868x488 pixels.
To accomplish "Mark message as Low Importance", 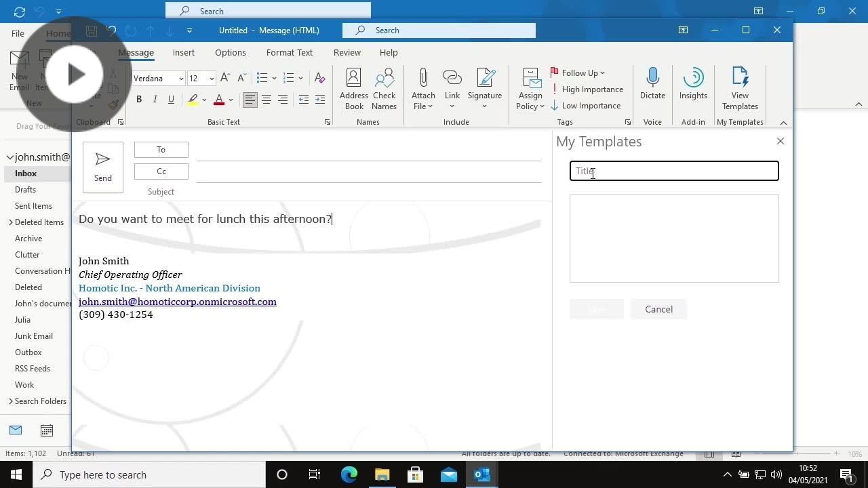I will (x=585, y=106).
